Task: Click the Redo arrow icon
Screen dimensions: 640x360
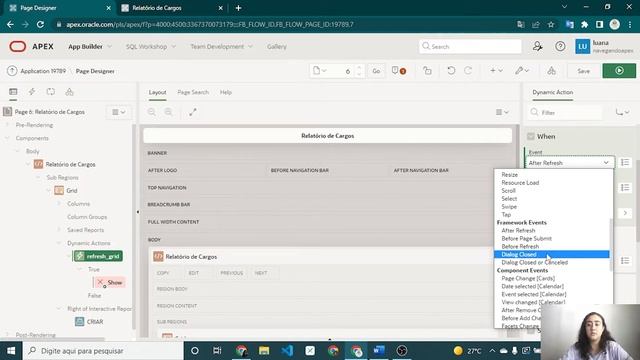Action: 468,71
